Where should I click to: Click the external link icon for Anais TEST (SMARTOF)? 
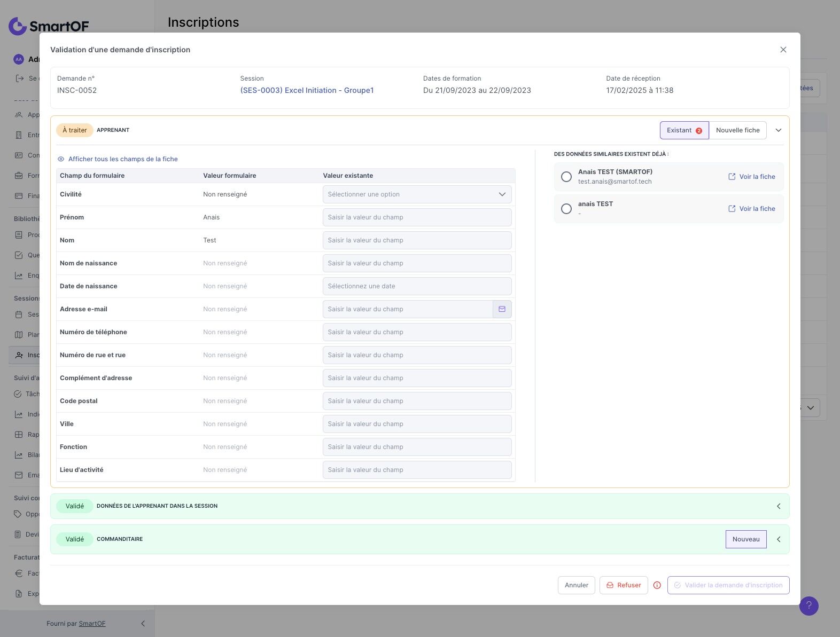(732, 177)
